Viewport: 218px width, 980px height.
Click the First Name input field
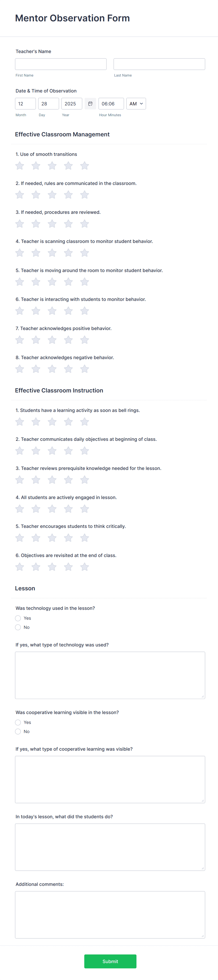point(60,64)
